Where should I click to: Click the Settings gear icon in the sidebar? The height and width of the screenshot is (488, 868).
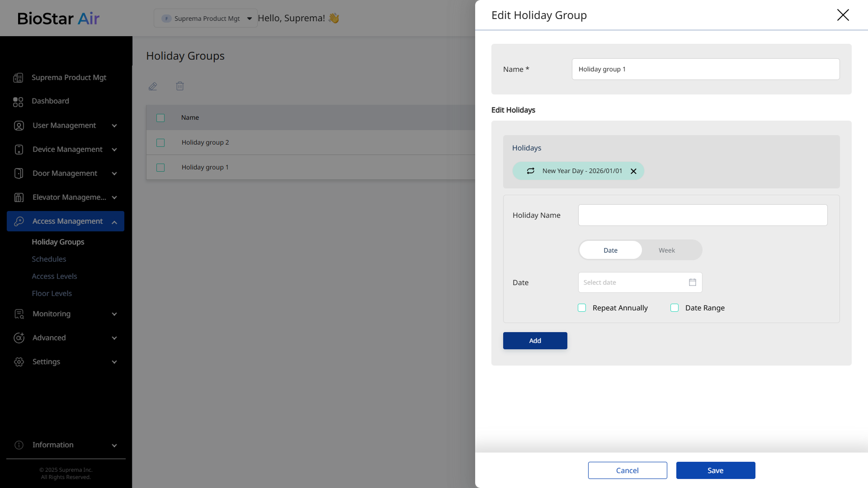coord(19,362)
